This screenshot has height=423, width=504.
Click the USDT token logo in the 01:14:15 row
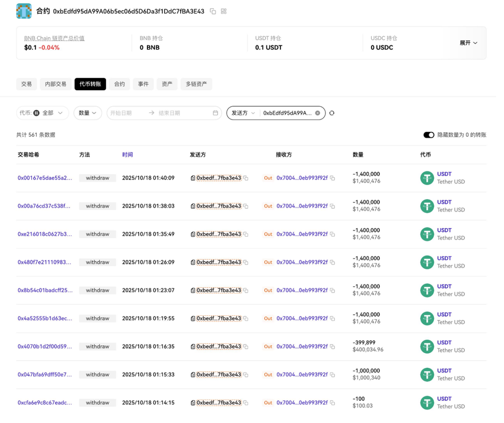(427, 403)
